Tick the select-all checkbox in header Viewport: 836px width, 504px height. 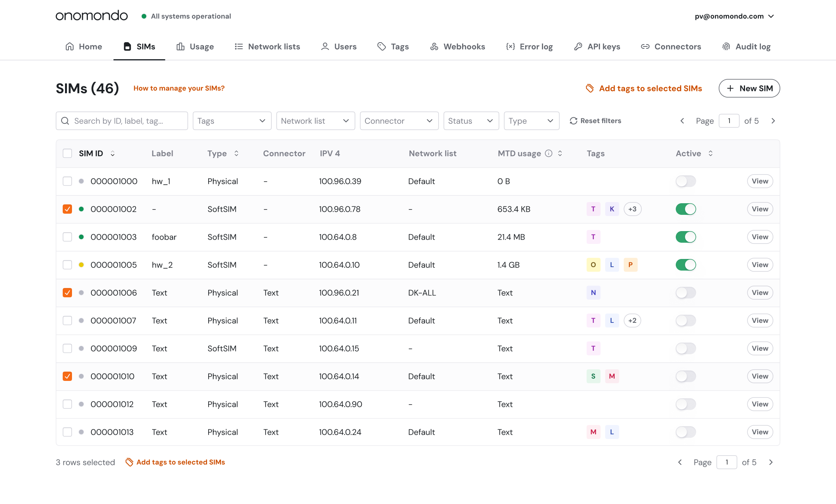67,153
